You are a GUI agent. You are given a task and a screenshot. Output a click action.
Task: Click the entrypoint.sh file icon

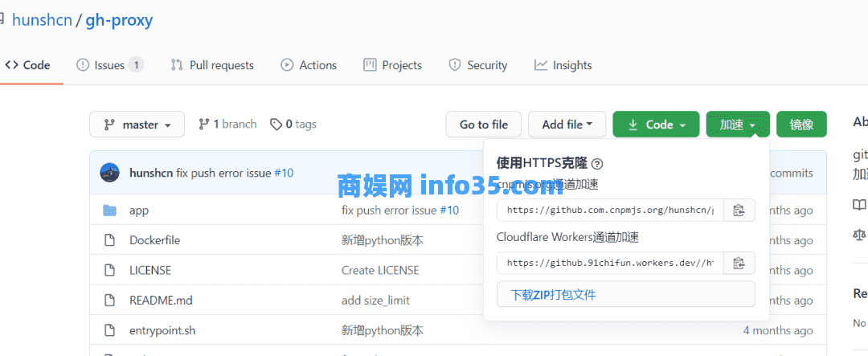coord(109,330)
